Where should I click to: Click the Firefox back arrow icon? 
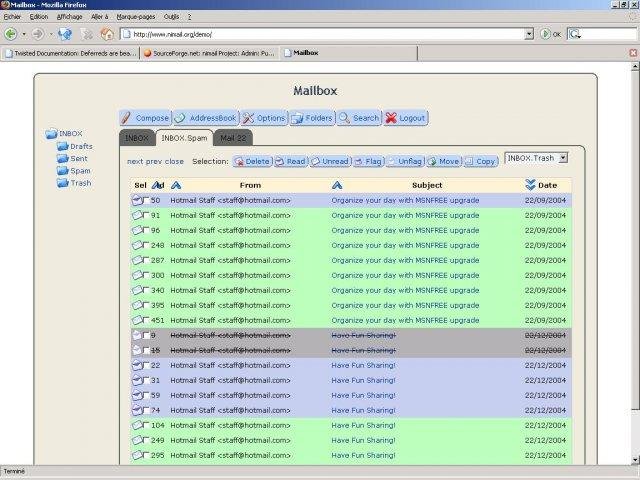point(11,34)
